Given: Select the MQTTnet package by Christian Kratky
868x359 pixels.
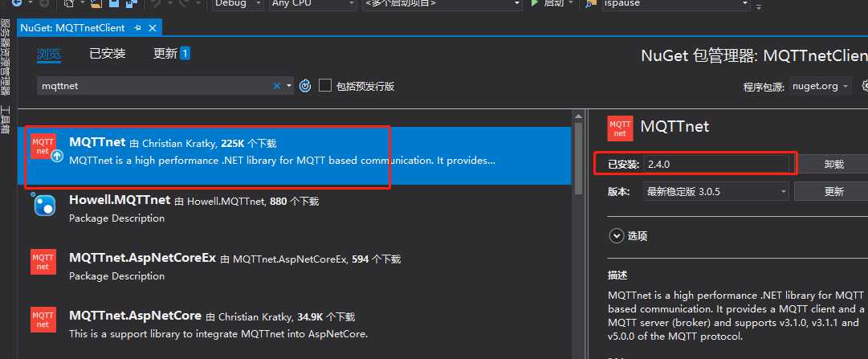Looking at the screenshot, I should [295, 157].
